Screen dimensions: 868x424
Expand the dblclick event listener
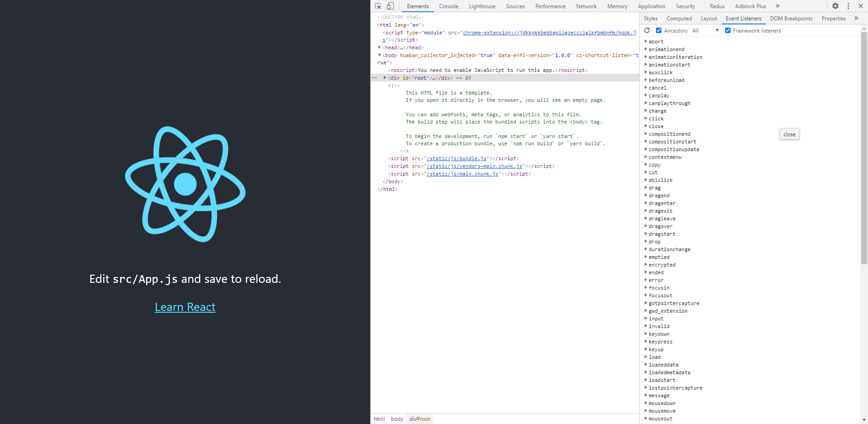coord(646,180)
